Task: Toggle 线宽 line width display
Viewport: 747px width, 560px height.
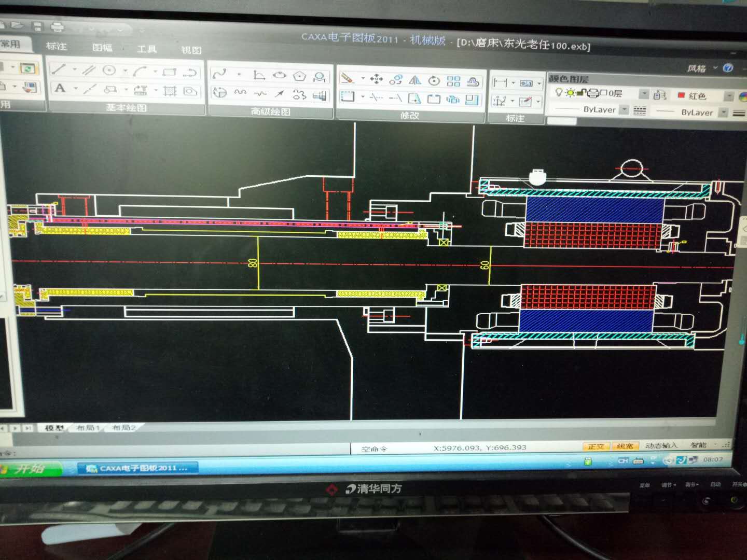Action: 625,446
